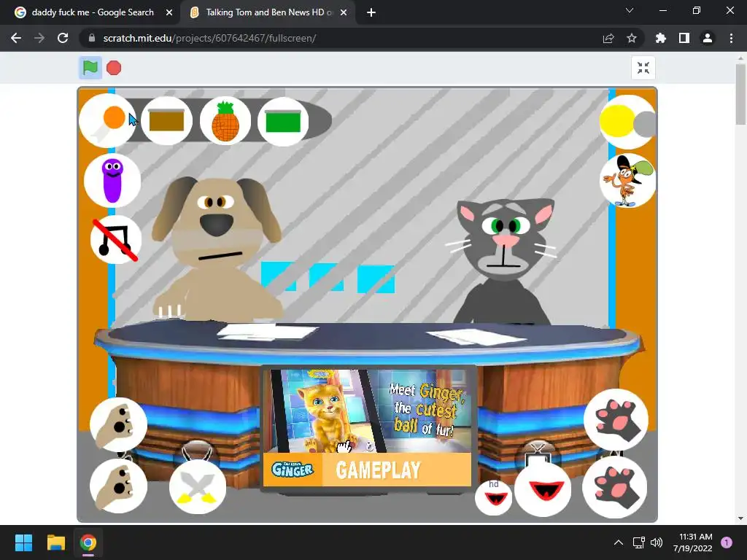Open the clock showing 11:31 AM
Viewport: 747px width, 560px height.
[693, 542]
